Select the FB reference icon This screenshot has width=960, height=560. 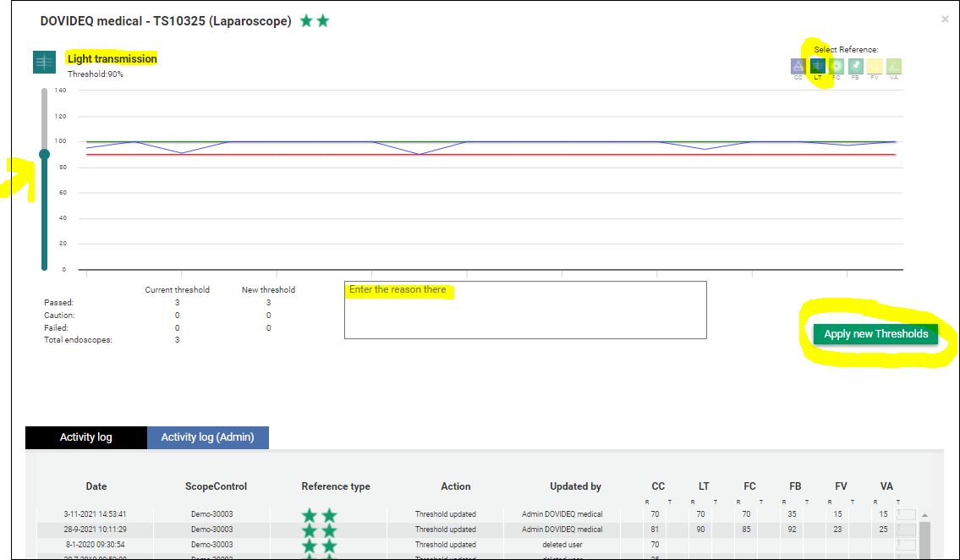tap(856, 66)
